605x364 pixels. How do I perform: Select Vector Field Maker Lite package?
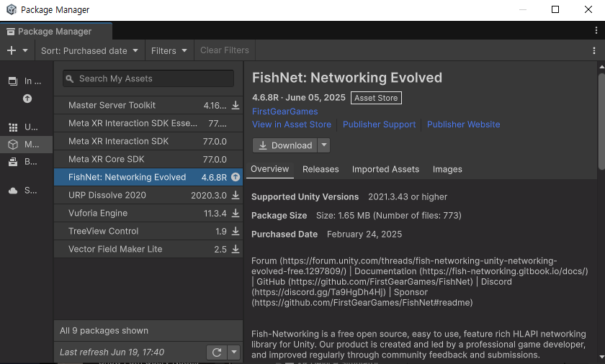point(148,249)
